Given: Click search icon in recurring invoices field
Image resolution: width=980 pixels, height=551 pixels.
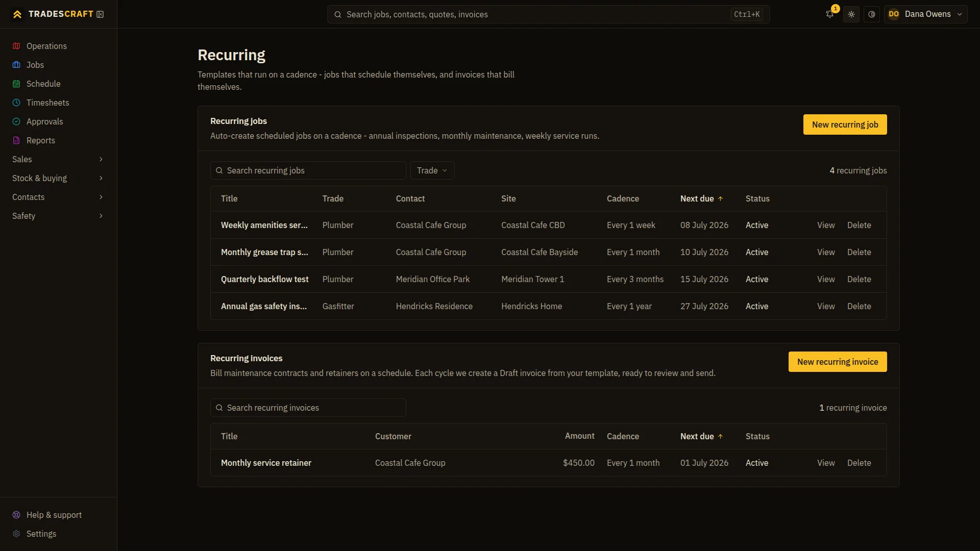Looking at the screenshot, I should 219,408.
